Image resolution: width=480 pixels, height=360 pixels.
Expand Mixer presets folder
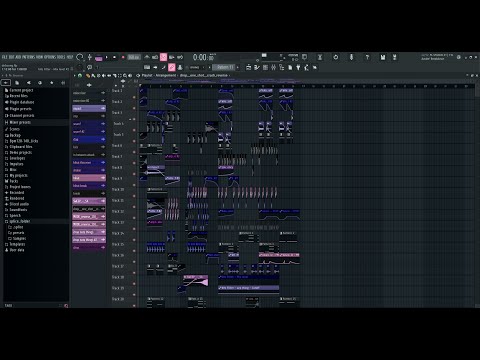pos(20,122)
